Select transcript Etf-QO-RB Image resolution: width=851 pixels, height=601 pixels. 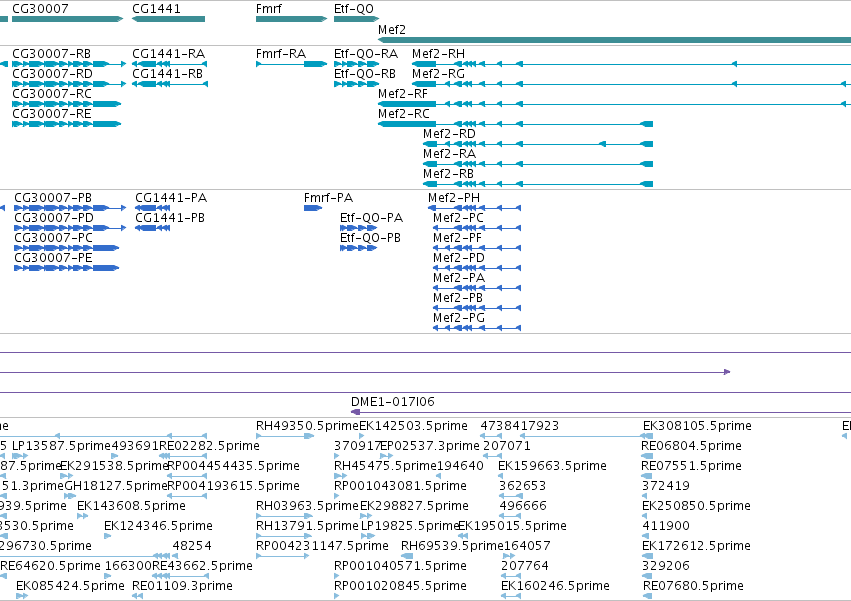click(356, 84)
